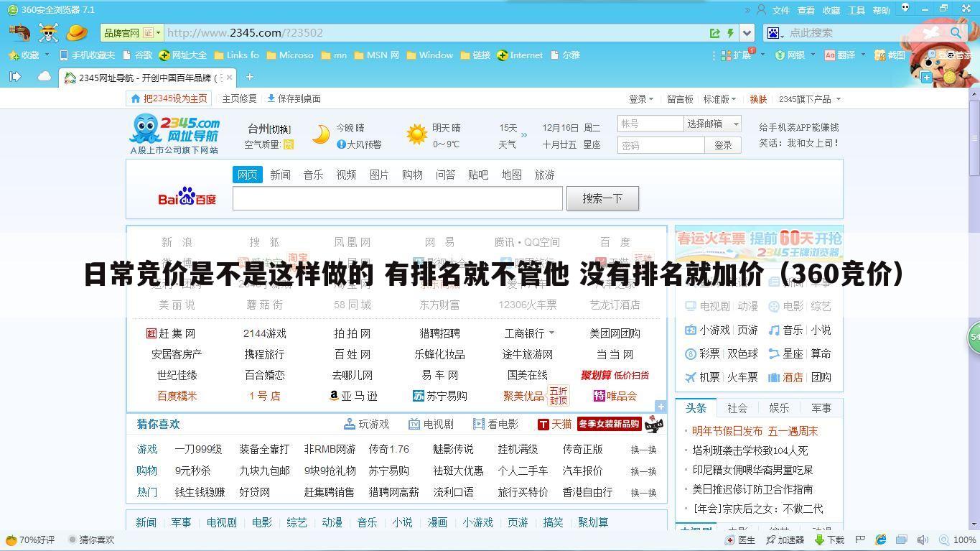Click the 帐号 account input field

coord(650,124)
